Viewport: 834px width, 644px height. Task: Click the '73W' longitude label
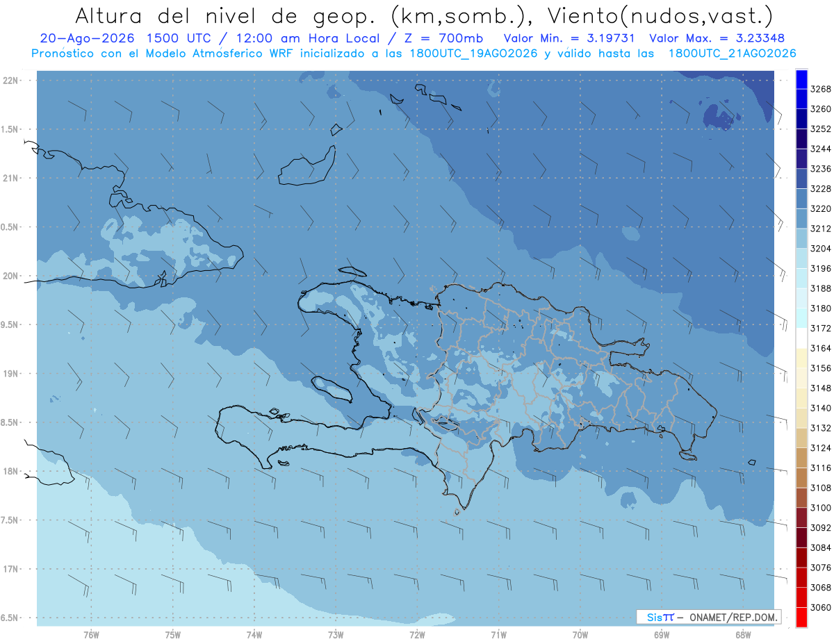coord(336,634)
